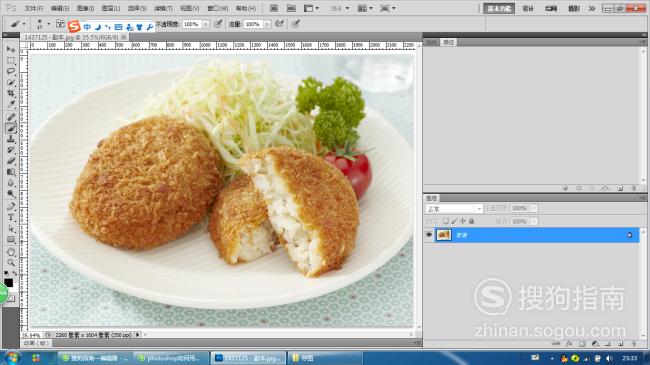
Task: Add layer style with fx icon
Action: (x=569, y=344)
